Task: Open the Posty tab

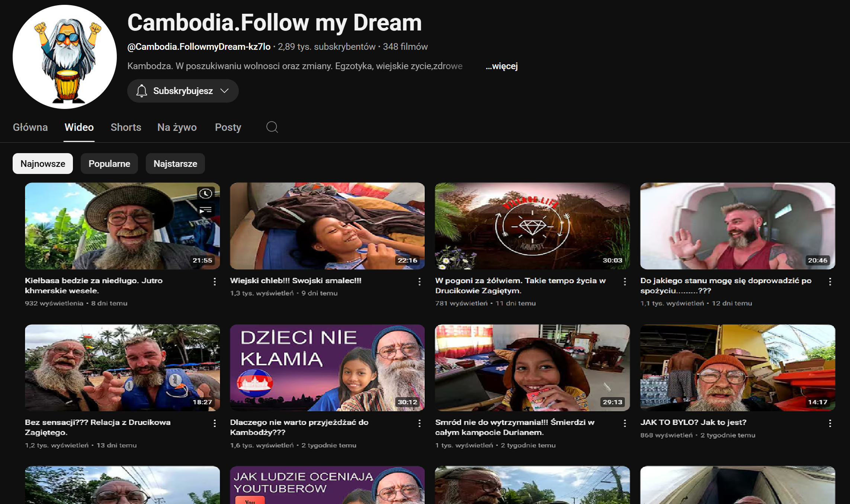Action: [x=228, y=127]
